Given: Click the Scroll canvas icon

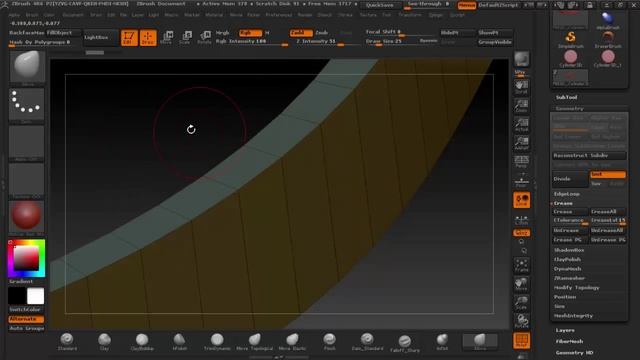Looking at the screenshot, I should pyautogui.click(x=521, y=87).
